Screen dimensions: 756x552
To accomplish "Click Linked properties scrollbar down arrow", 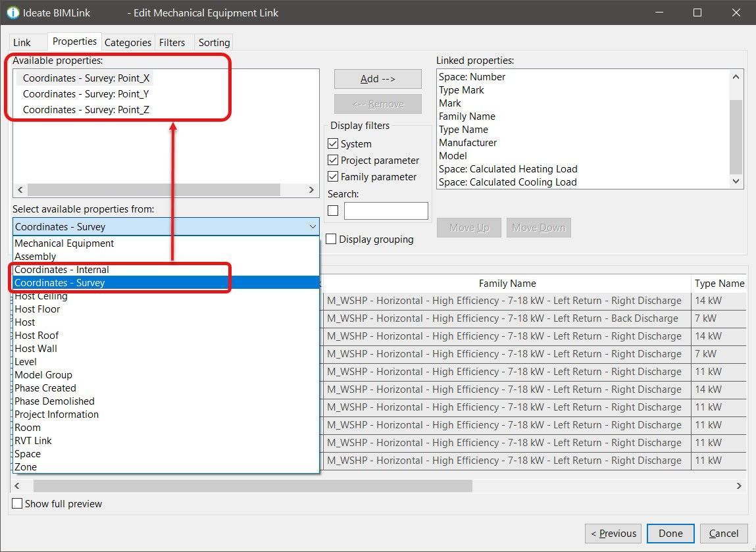I will click(x=736, y=182).
